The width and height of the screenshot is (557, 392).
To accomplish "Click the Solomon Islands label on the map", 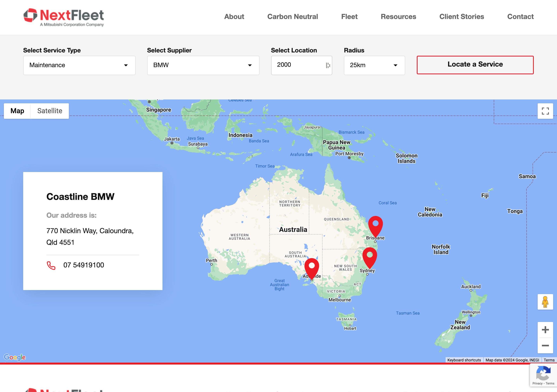I will point(407,158).
